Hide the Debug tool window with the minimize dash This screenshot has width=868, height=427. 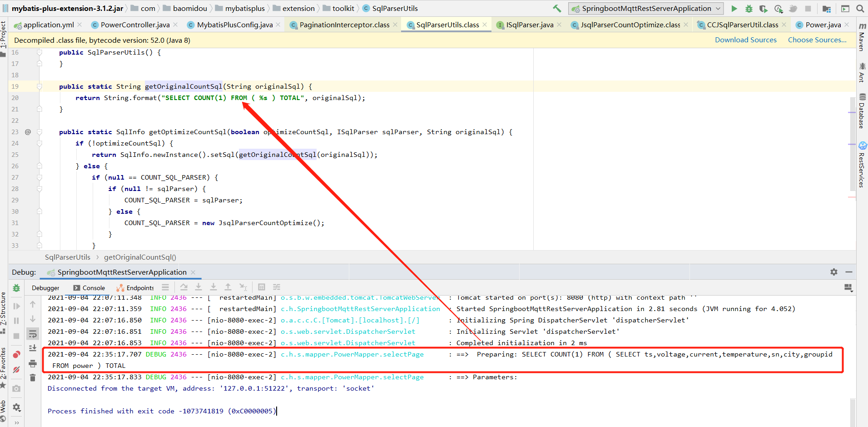pyautogui.click(x=849, y=272)
